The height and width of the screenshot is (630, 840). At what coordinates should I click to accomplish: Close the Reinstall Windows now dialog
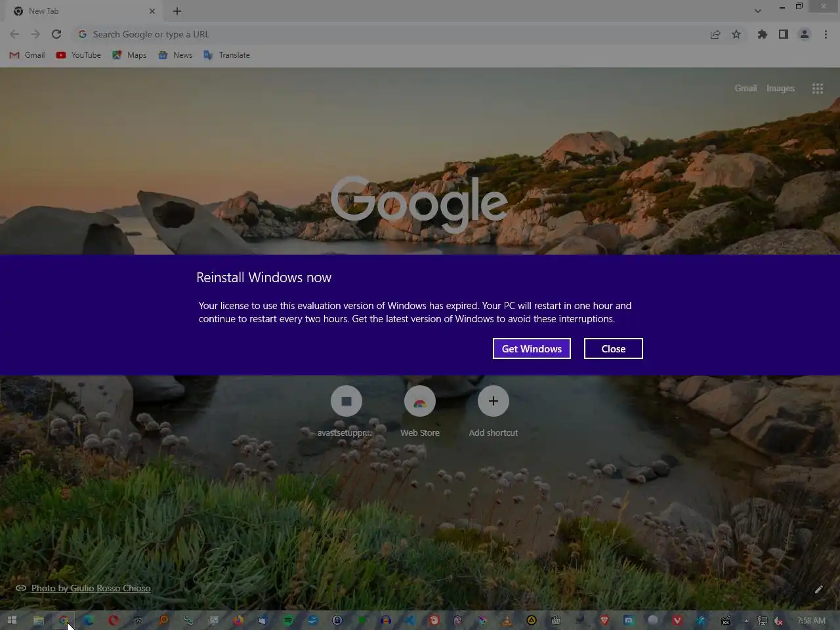[x=613, y=348]
